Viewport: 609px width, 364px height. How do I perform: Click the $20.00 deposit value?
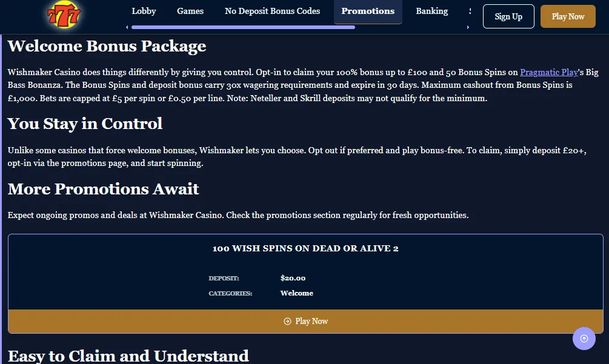293,278
